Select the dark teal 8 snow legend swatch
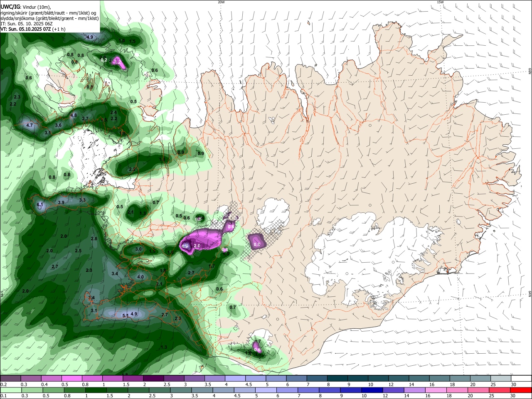This screenshot has width=532, height=399. [337, 379]
